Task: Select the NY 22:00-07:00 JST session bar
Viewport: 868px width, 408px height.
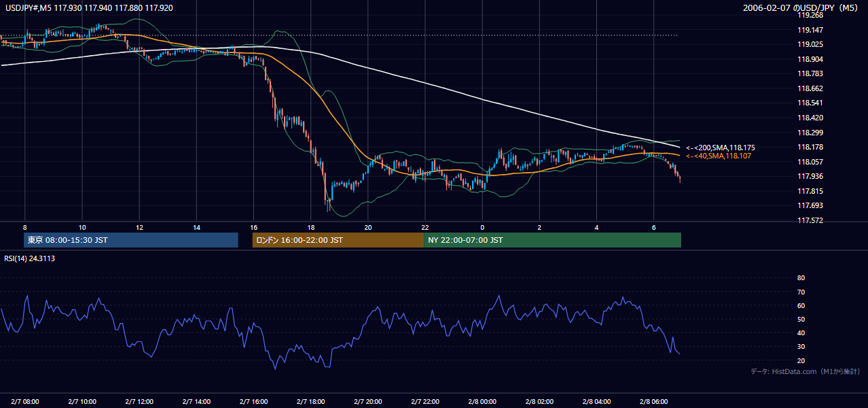Action: point(552,240)
